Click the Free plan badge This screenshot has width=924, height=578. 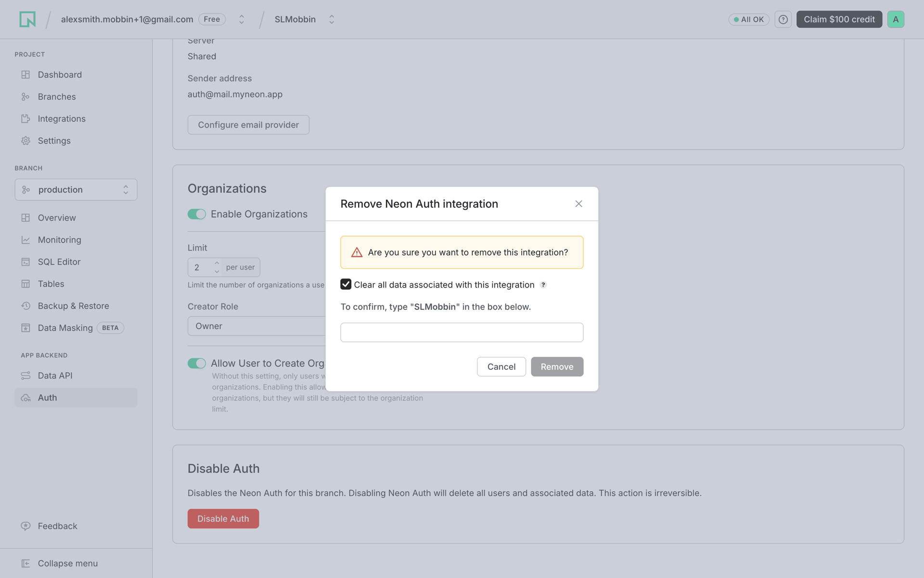click(x=212, y=19)
